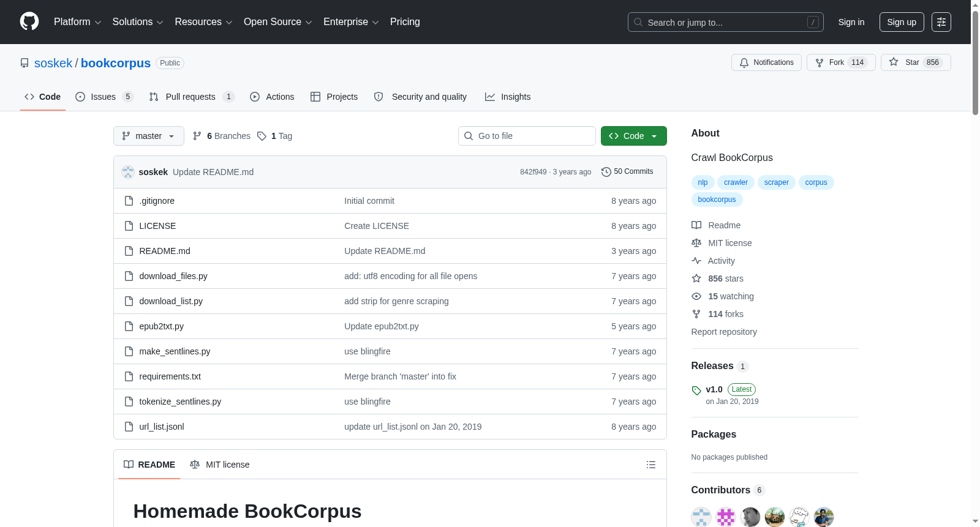Click file icon beside epub2txt.py
980x527 pixels.
point(129,326)
